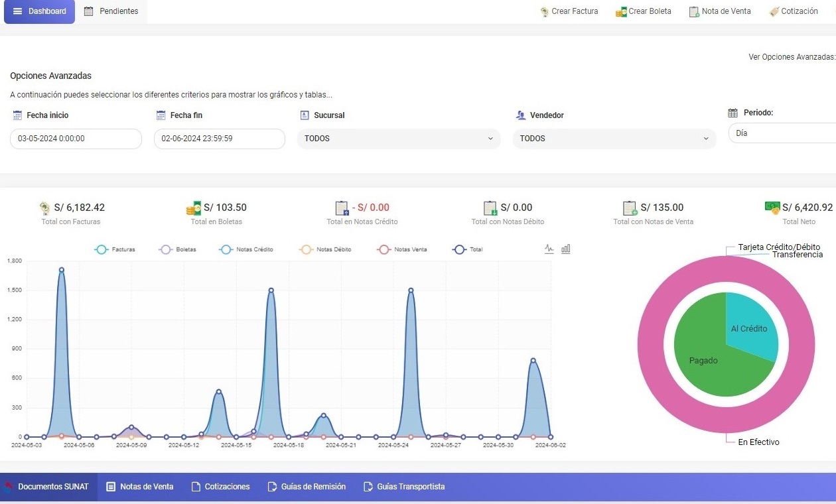Switch chart to bar view icon
836x504 pixels.
566,249
